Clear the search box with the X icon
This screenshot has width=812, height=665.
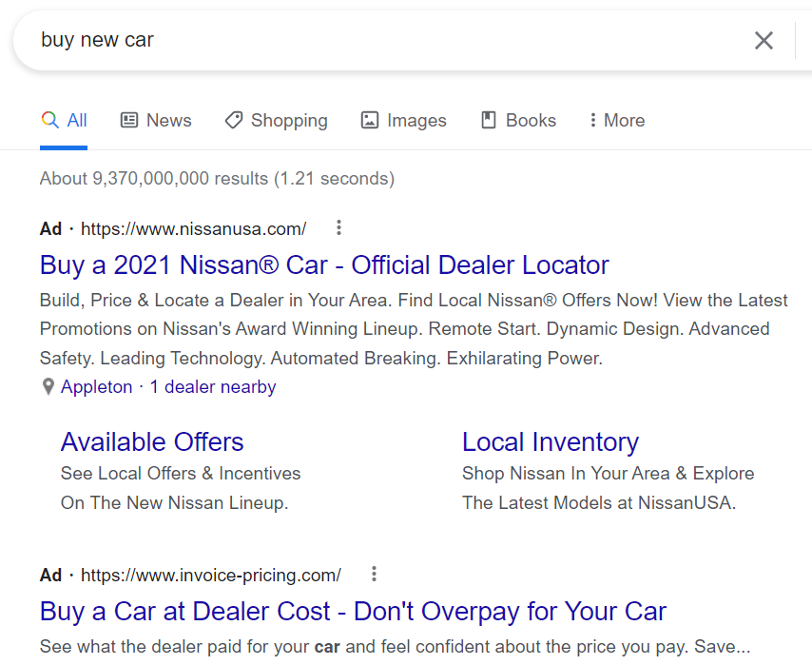coord(764,40)
